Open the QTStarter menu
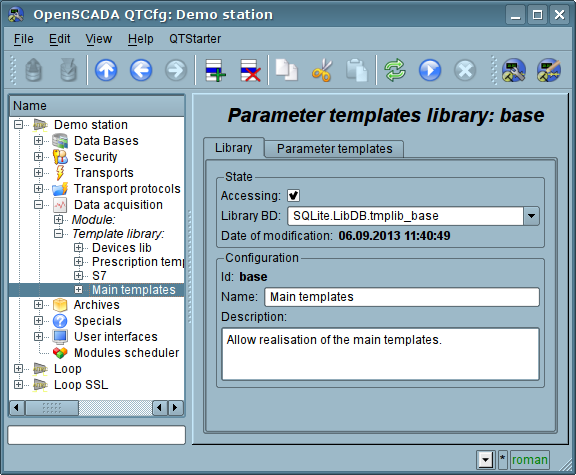 tap(195, 39)
